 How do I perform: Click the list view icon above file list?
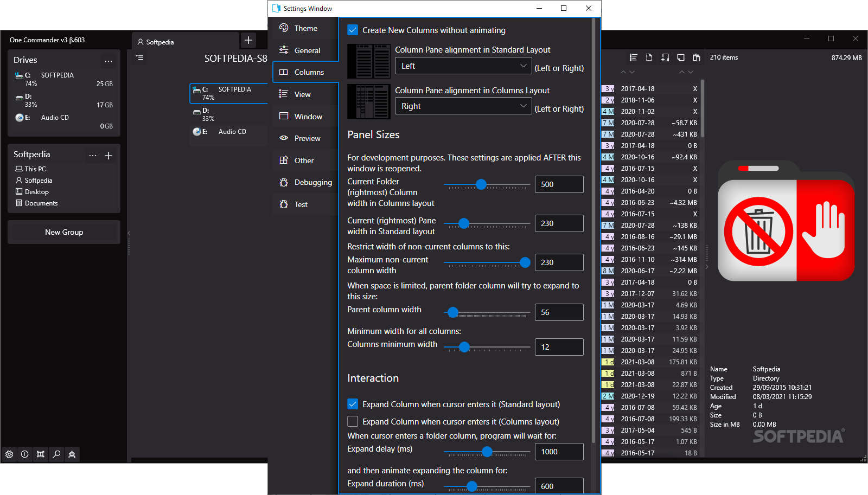point(633,57)
